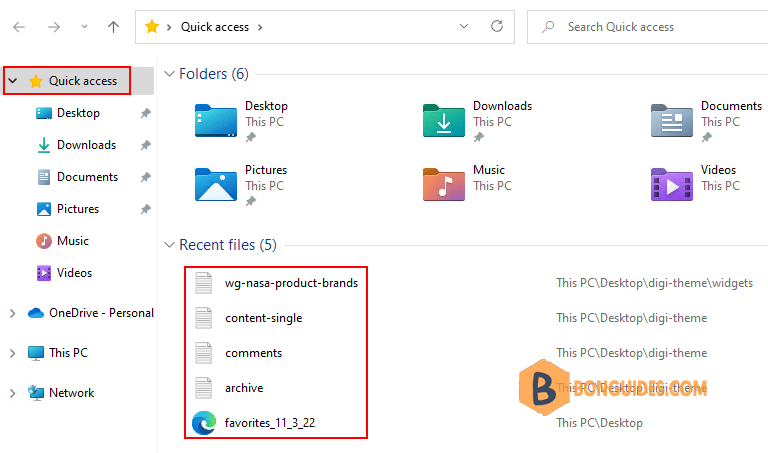768x453 pixels.
Task: Select the Music folder tile icon
Action: 443,185
